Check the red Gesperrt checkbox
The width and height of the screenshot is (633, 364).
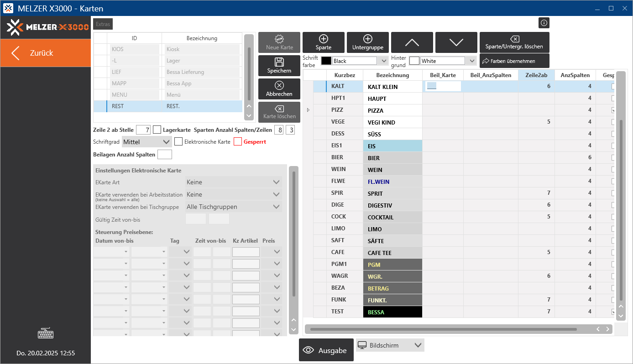(238, 142)
